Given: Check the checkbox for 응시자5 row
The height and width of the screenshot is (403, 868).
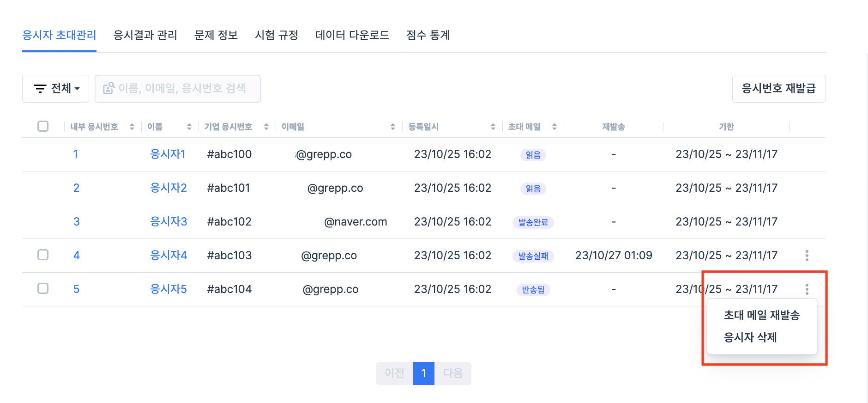Looking at the screenshot, I should (43, 288).
